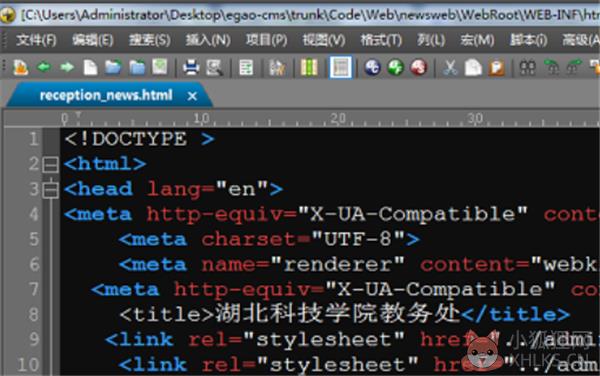
Task: Click ruler mark 30
Action: 475,119
